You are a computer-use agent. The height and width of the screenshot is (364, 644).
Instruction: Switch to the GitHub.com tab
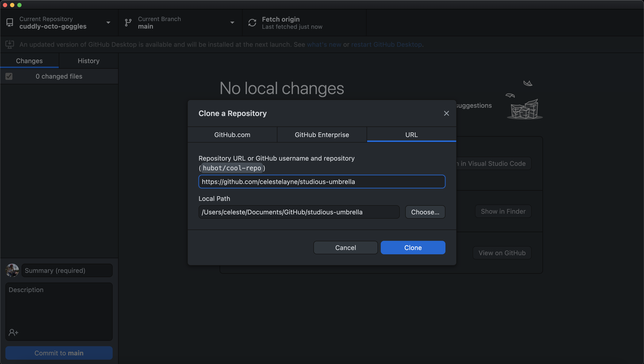pos(232,135)
